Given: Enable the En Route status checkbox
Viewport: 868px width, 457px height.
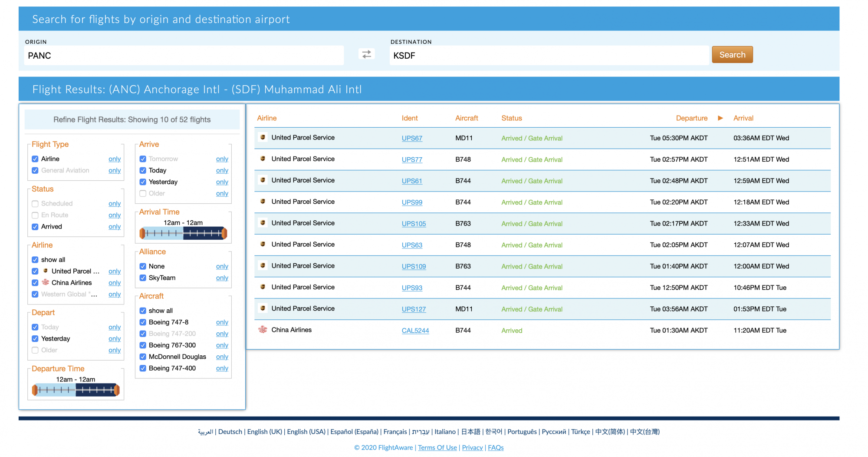Looking at the screenshot, I should [35, 215].
